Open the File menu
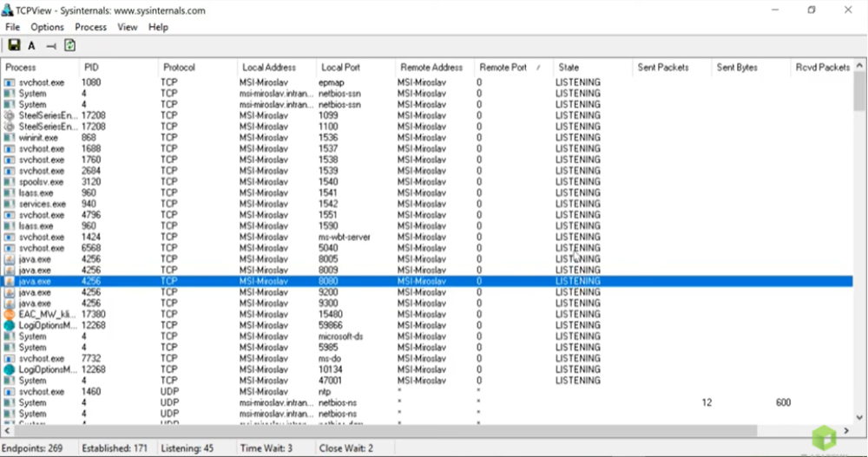The image size is (868, 457). (12, 27)
